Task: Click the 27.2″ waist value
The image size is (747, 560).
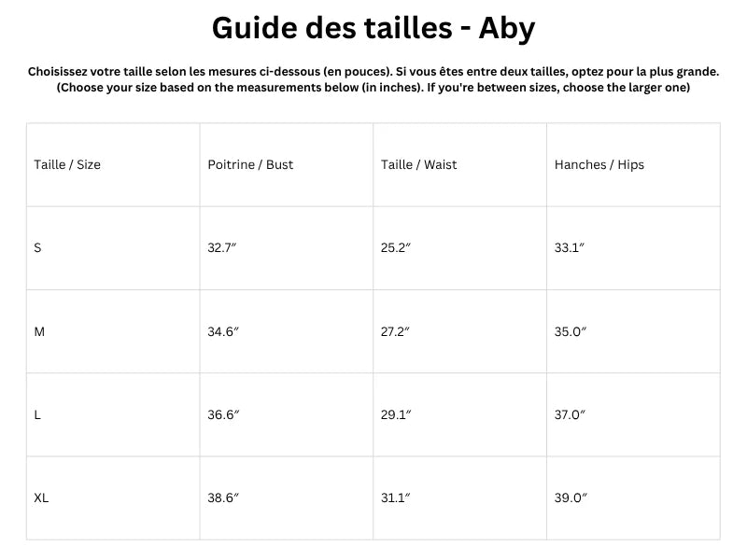Action: click(x=396, y=331)
